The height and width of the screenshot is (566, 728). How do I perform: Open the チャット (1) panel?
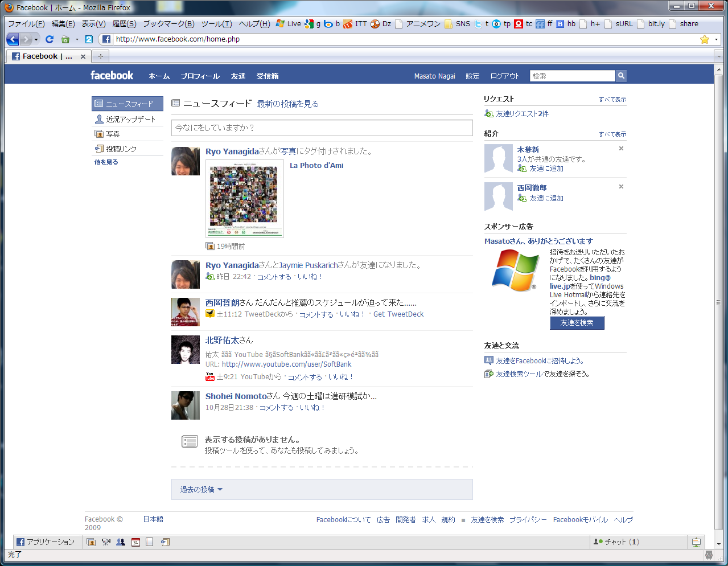(x=639, y=542)
